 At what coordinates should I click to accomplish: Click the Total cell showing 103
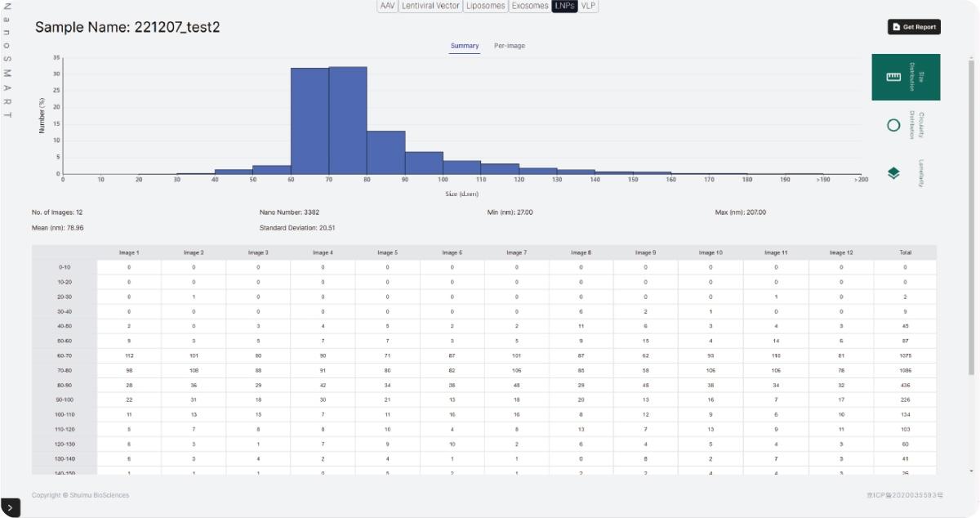(905, 429)
